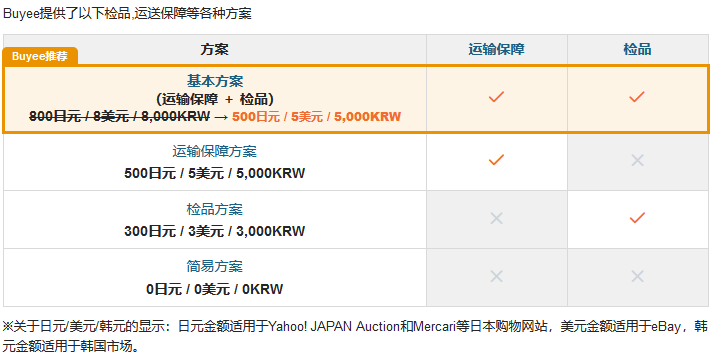Click checkmark under 运输保障 for 基本方案

[x=496, y=97]
